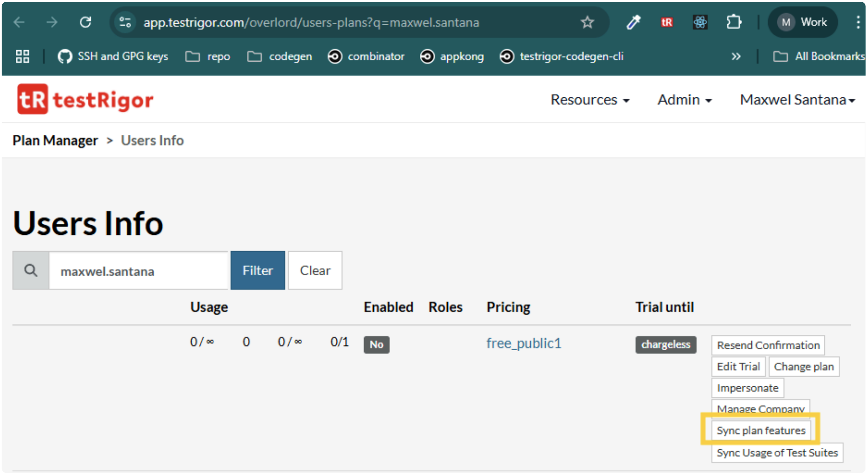Click the eyedropper extension icon

tap(633, 22)
